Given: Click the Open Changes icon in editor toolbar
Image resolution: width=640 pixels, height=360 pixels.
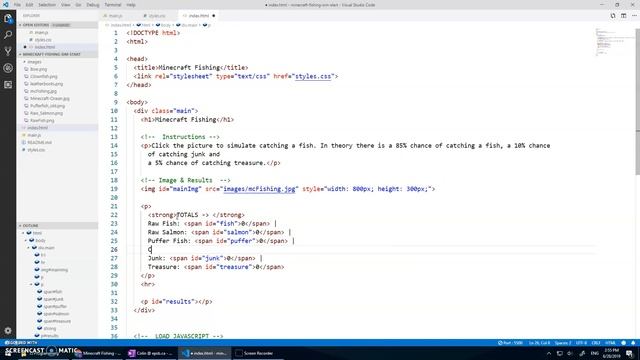Looking at the screenshot, I should [x=613, y=16].
